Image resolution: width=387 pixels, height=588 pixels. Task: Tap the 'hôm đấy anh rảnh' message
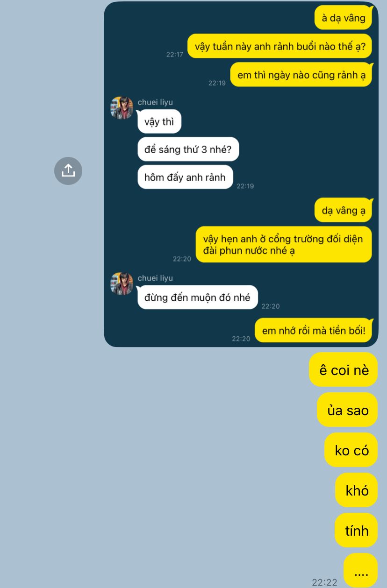coord(185,177)
